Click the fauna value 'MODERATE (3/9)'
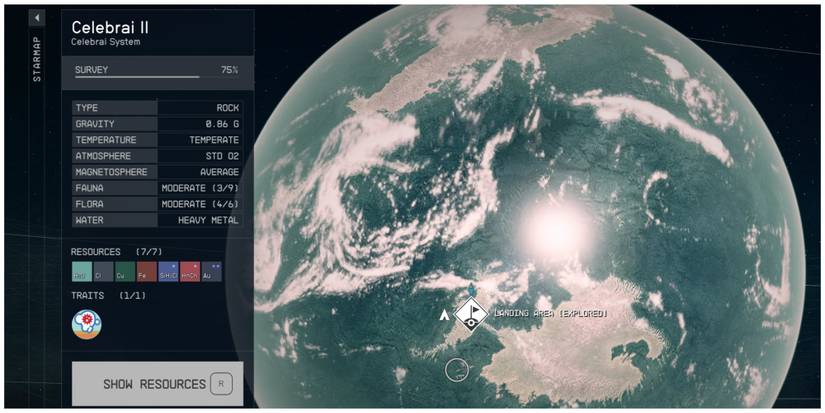Image resolution: width=825 pixels, height=413 pixels. click(200, 188)
